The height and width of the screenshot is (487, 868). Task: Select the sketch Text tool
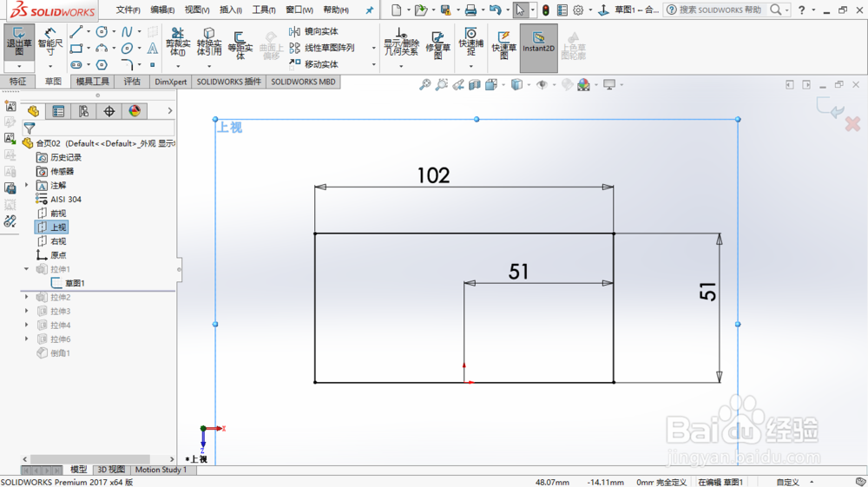[x=152, y=48]
